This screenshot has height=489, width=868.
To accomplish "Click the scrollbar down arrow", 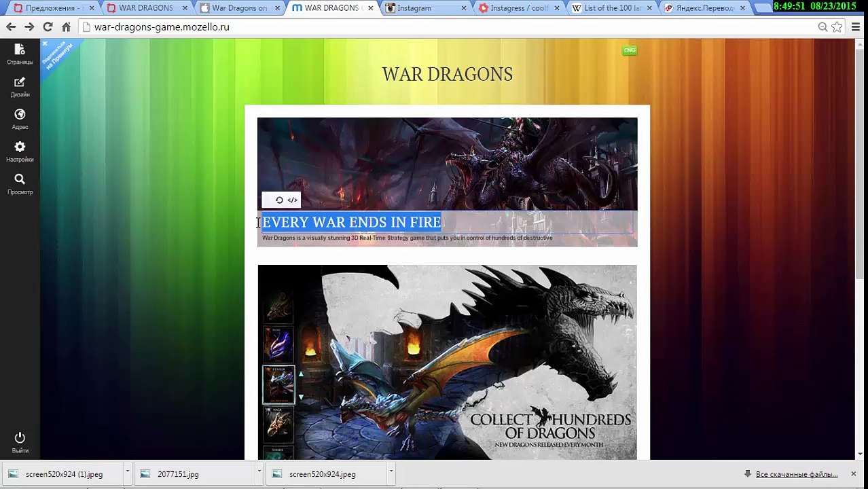I will coord(860,454).
